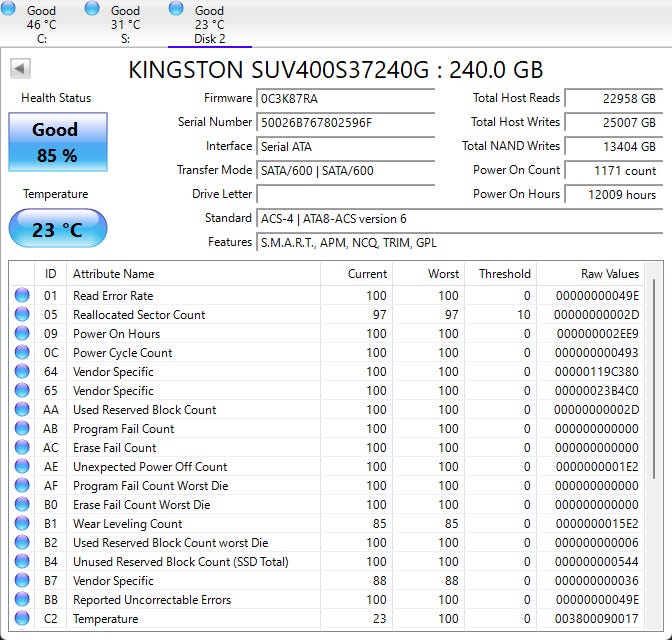This screenshot has height=640, width=672.
Task: Click the Firmware value field
Action: tap(346, 99)
